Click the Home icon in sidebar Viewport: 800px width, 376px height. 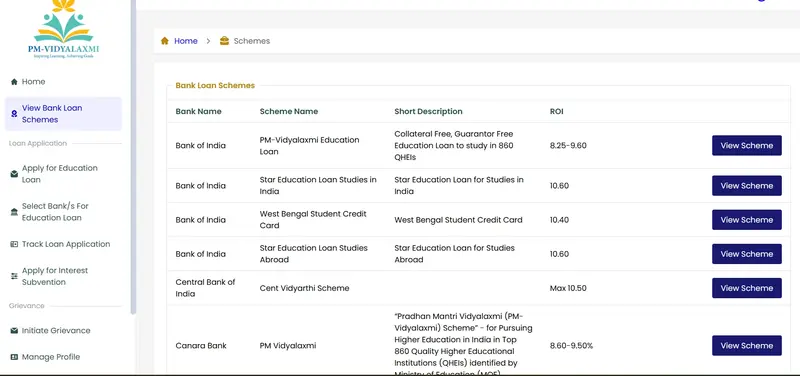point(14,82)
